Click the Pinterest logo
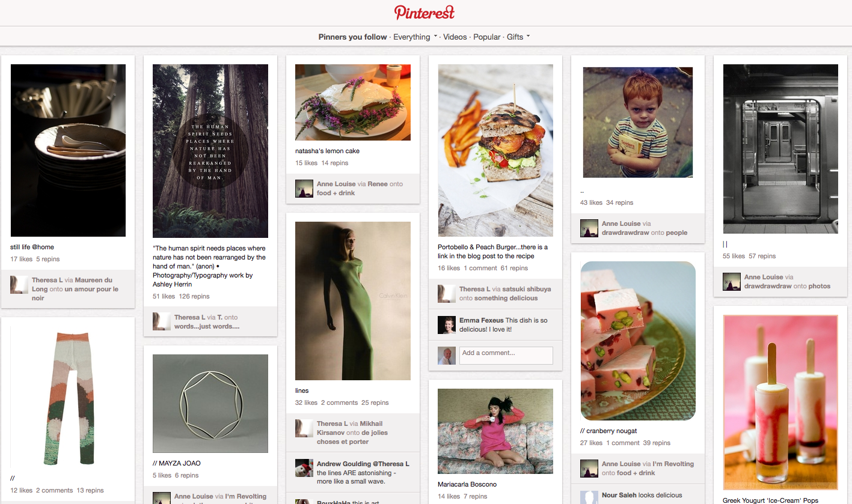This screenshot has height=504, width=852. coord(424,12)
